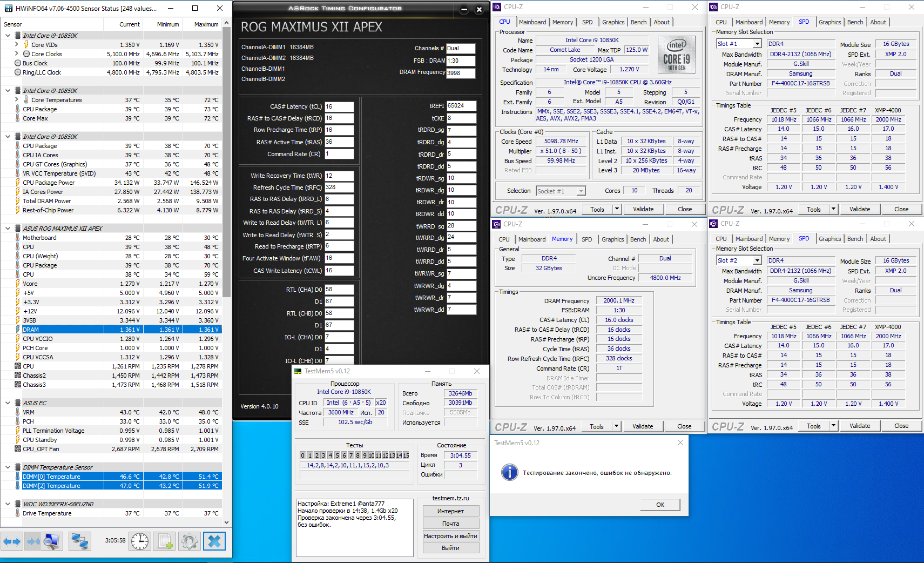The width and height of the screenshot is (924, 563).
Task: Click the thermometer icon beside VRM row
Action: coord(18,412)
